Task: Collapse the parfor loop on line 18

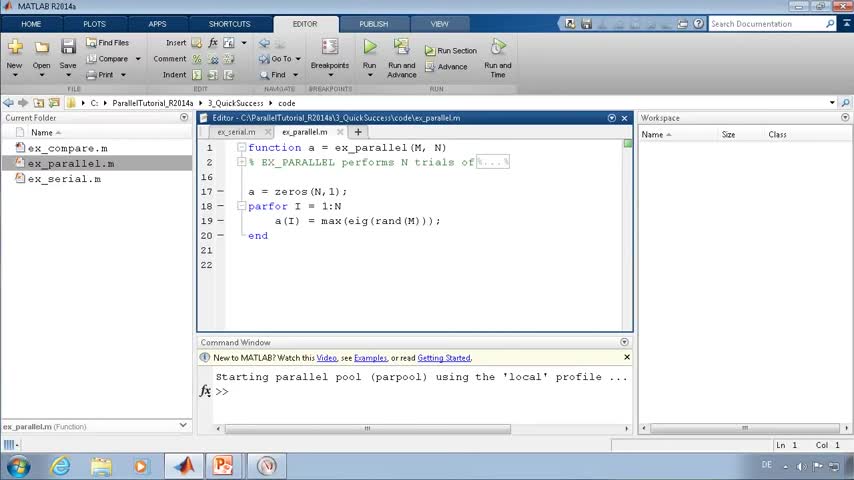Action: [x=241, y=206]
